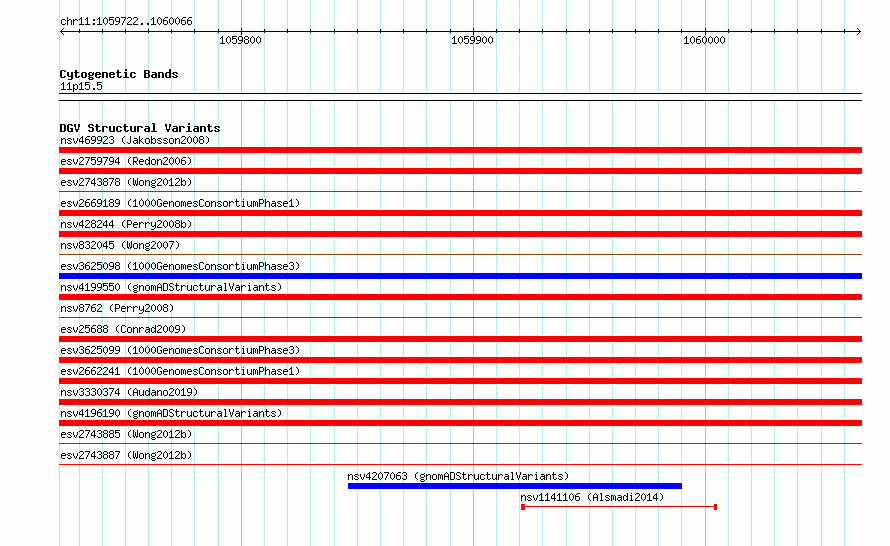Click the red bar under nsv469923
The height and width of the screenshot is (546, 890).
click(x=460, y=150)
